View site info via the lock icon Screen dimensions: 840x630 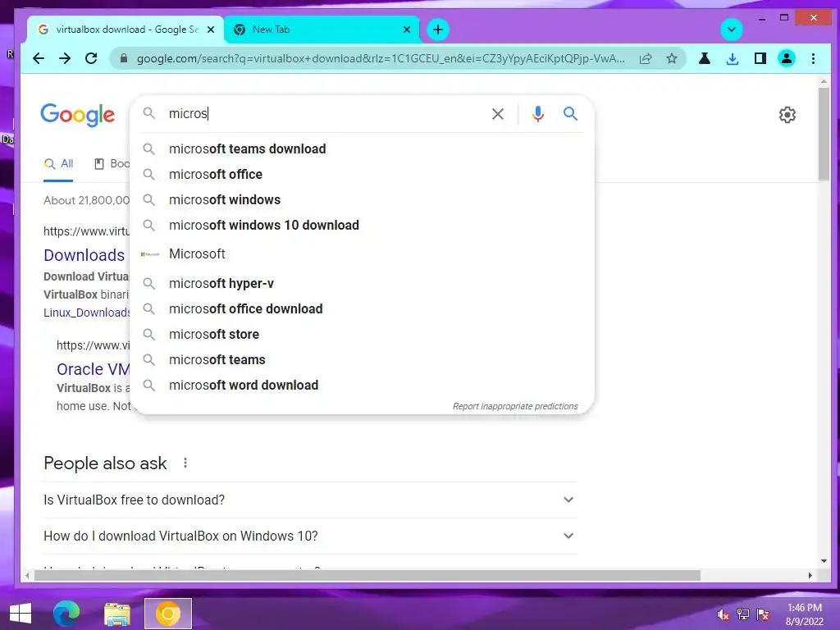124,58
